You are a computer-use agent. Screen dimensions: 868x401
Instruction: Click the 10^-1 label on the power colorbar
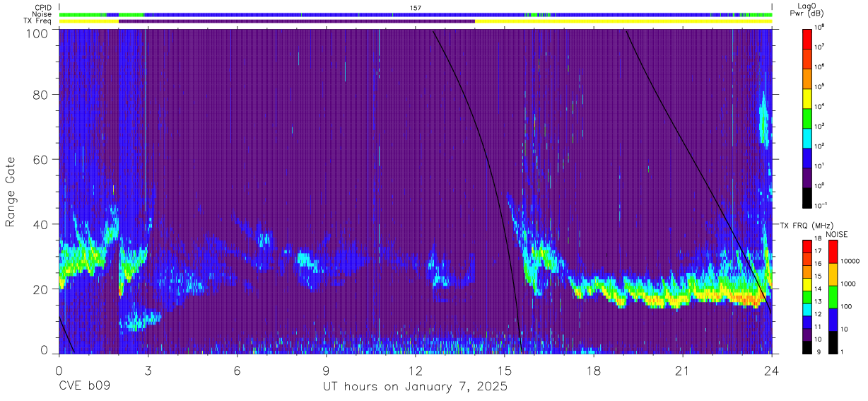pyautogui.click(x=821, y=204)
